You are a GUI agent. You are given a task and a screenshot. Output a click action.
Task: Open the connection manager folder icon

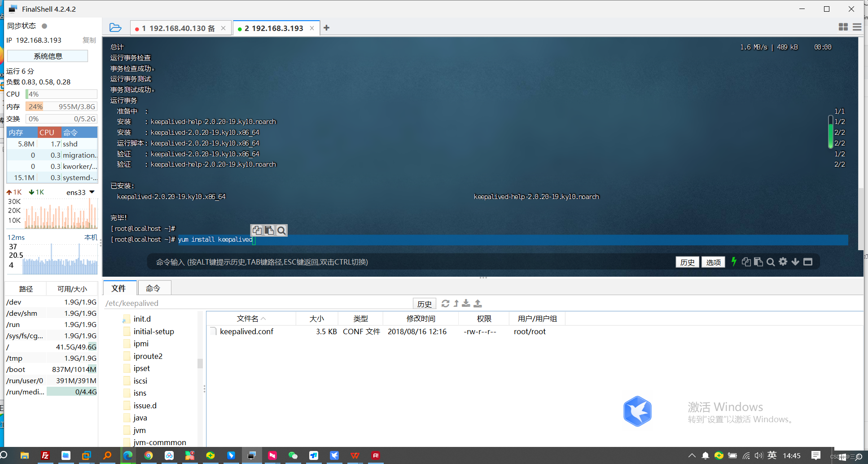(x=115, y=27)
